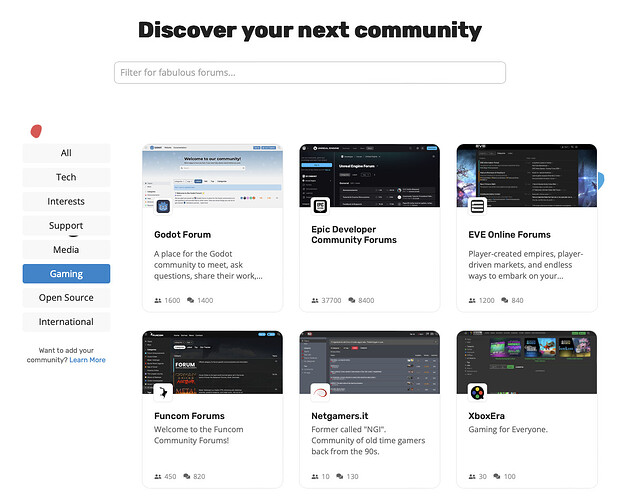This screenshot has height=499, width=629.
Task: Click 'Welcome to the Funcom Community Forums!' text
Action: (199, 435)
